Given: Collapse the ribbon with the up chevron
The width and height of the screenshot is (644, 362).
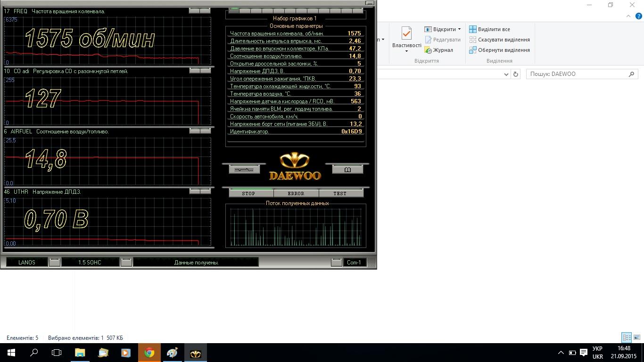Looking at the screenshot, I should [x=628, y=16].
